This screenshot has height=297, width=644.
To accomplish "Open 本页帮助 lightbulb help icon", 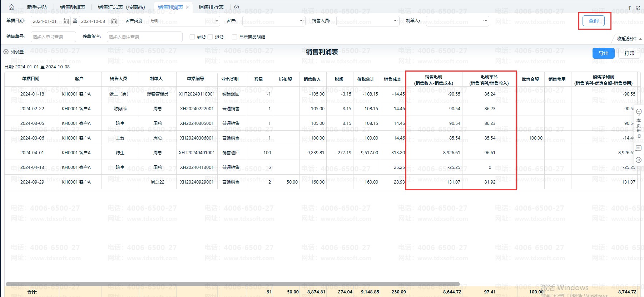I will (x=639, y=112).
